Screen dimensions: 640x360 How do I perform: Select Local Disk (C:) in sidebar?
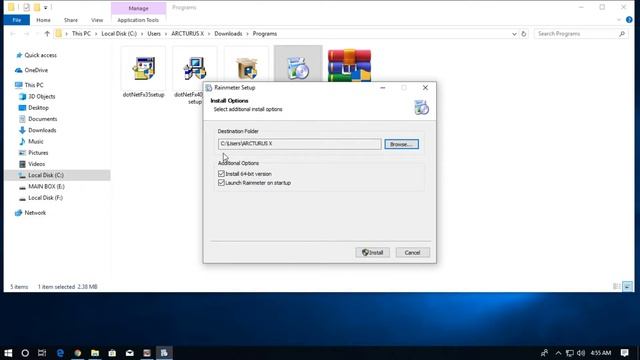click(x=57, y=175)
